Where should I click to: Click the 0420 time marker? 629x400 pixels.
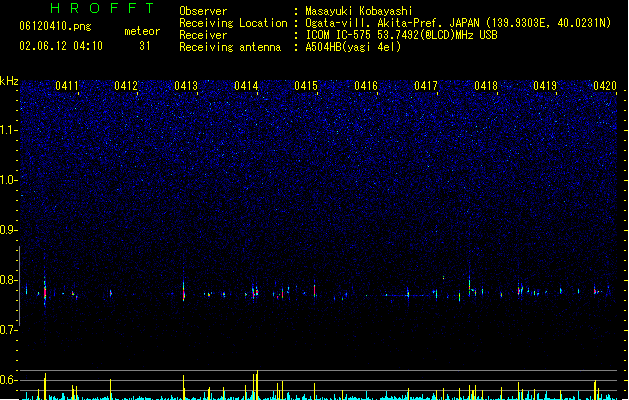pyautogui.click(x=605, y=86)
